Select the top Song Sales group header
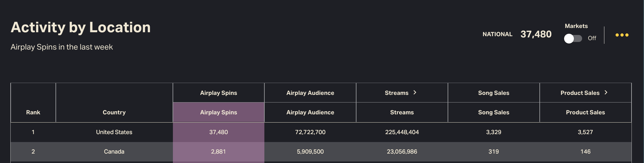Viewport: 644px width, 163px height. pos(493,93)
